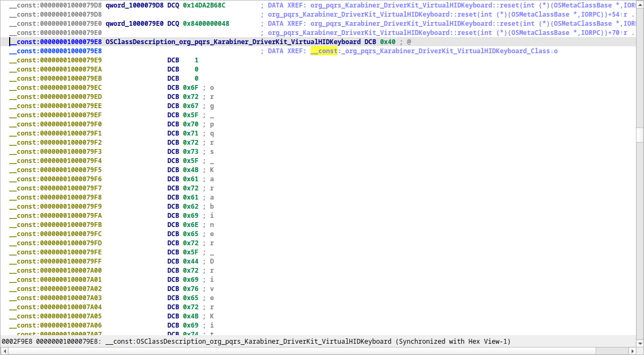Select the value 0x8400000048
644x355 pixels.
pos(206,24)
